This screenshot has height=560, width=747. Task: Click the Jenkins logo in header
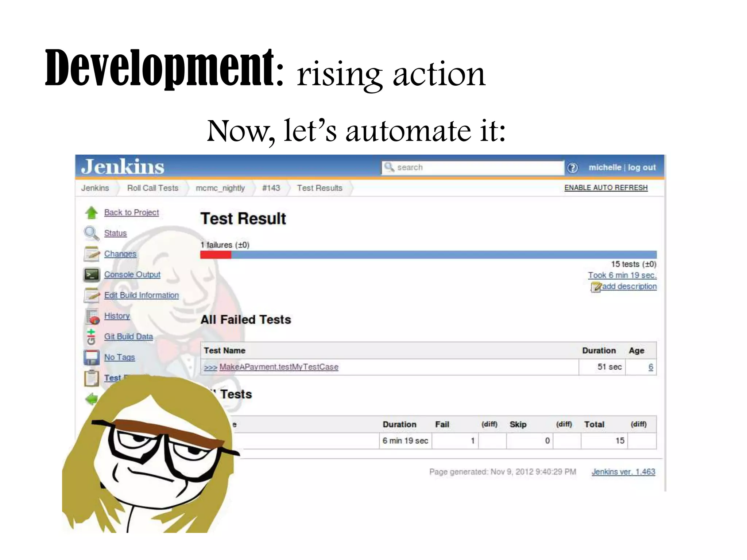123,167
